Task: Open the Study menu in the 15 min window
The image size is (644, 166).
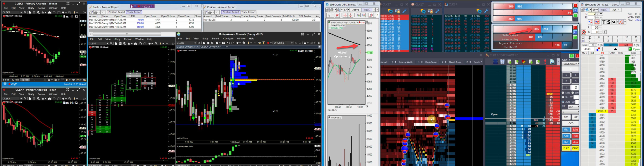Action: pos(31,8)
